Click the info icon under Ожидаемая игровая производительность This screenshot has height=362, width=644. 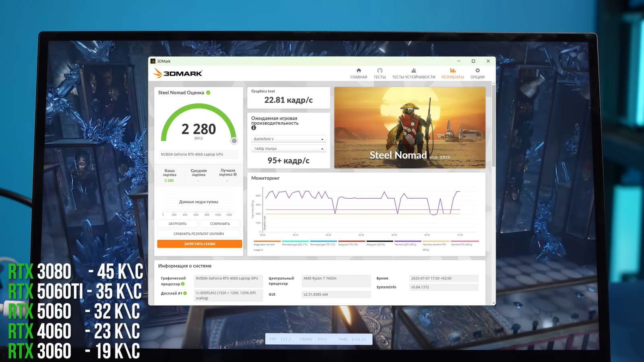(x=254, y=128)
